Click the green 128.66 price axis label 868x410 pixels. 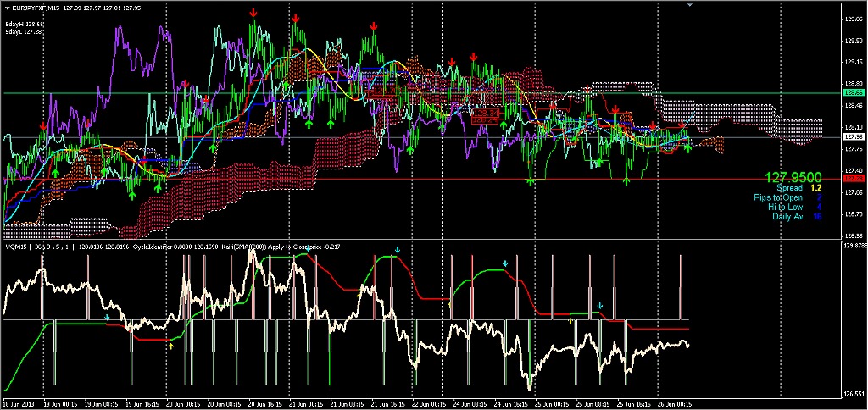coord(853,92)
